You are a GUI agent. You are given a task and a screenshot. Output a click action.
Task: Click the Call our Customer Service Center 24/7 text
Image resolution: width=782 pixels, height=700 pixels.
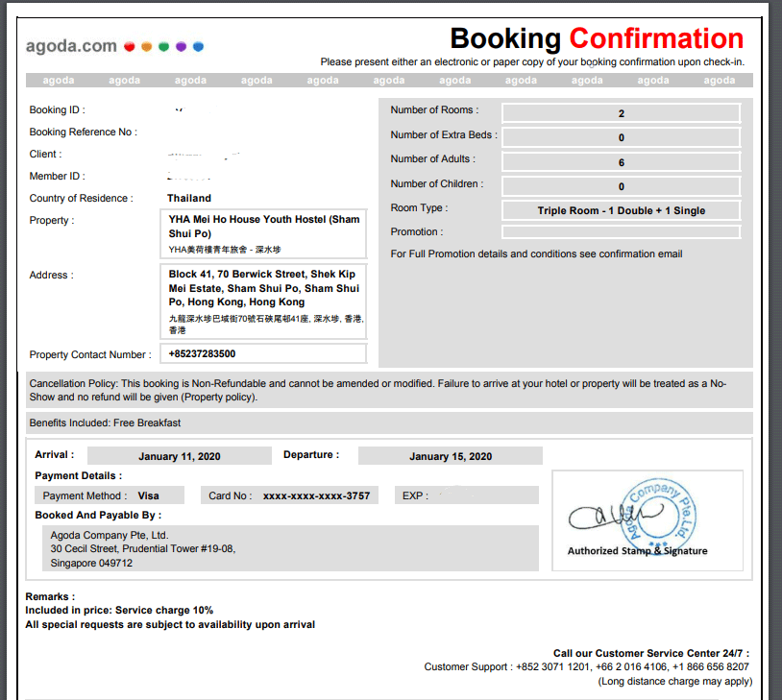(x=650, y=653)
